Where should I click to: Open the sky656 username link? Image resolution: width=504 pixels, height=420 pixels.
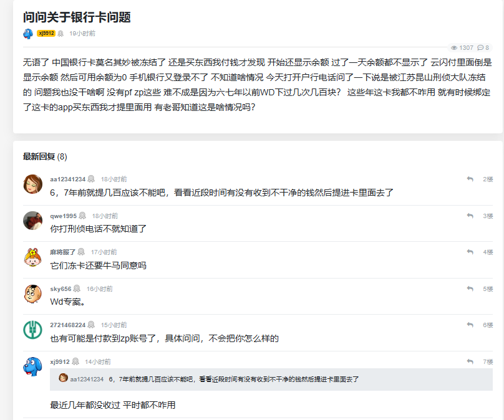61,289
